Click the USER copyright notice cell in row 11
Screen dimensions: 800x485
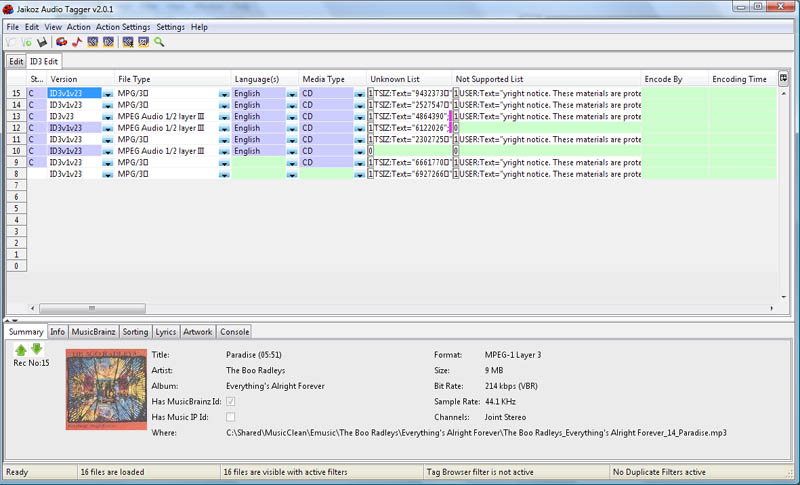pos(549,139)
